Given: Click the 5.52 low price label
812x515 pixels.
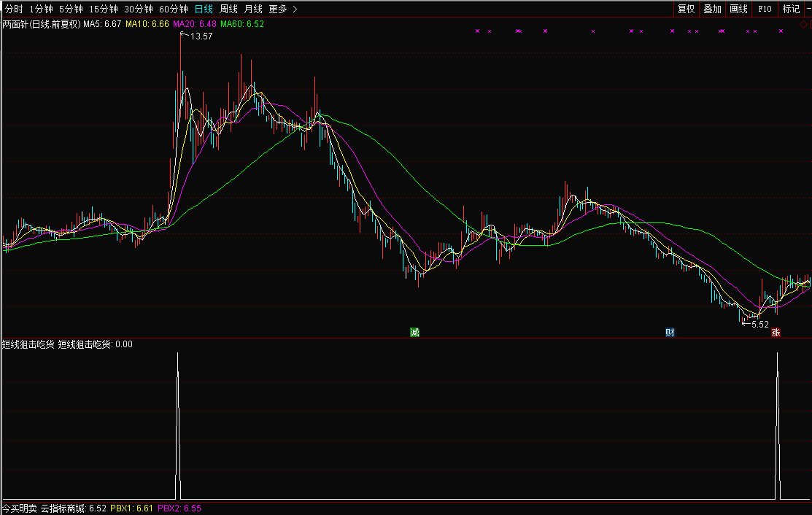Looking at the screenshot, I should click(x=759, y=325).
